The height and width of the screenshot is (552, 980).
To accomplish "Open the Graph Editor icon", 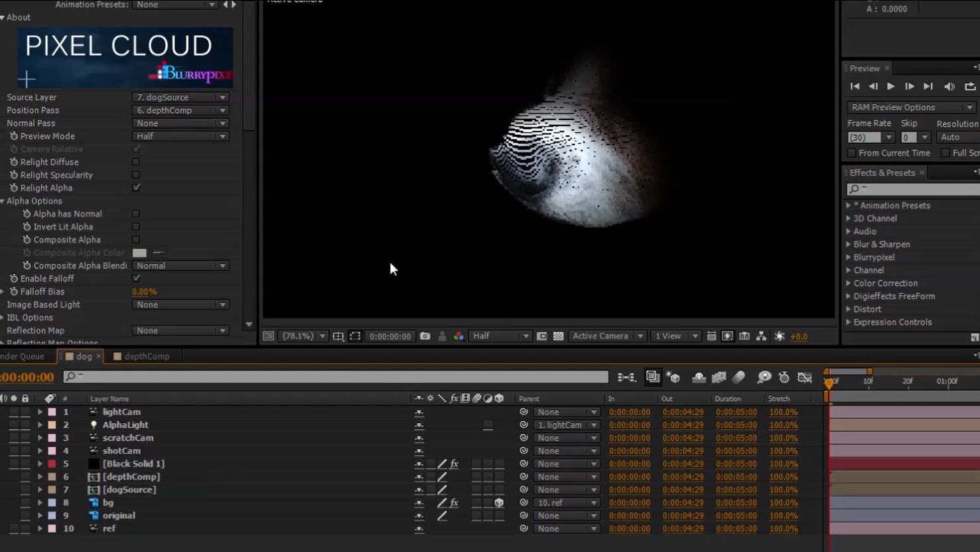I will coord(805,377).
